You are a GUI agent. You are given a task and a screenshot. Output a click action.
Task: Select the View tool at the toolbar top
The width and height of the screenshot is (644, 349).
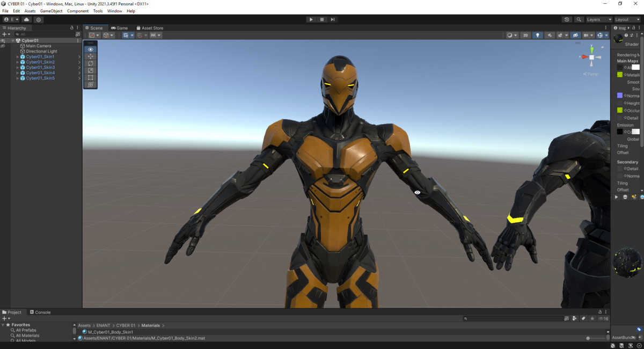pos(90,49)
